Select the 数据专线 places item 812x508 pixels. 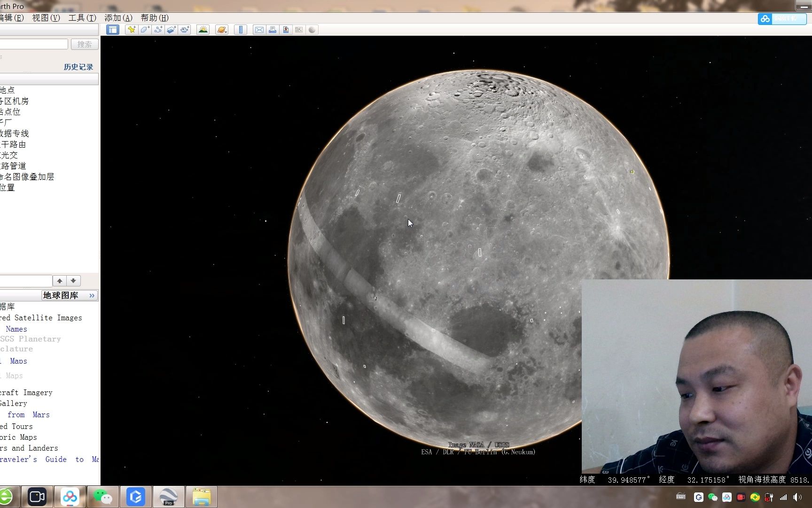15,134
